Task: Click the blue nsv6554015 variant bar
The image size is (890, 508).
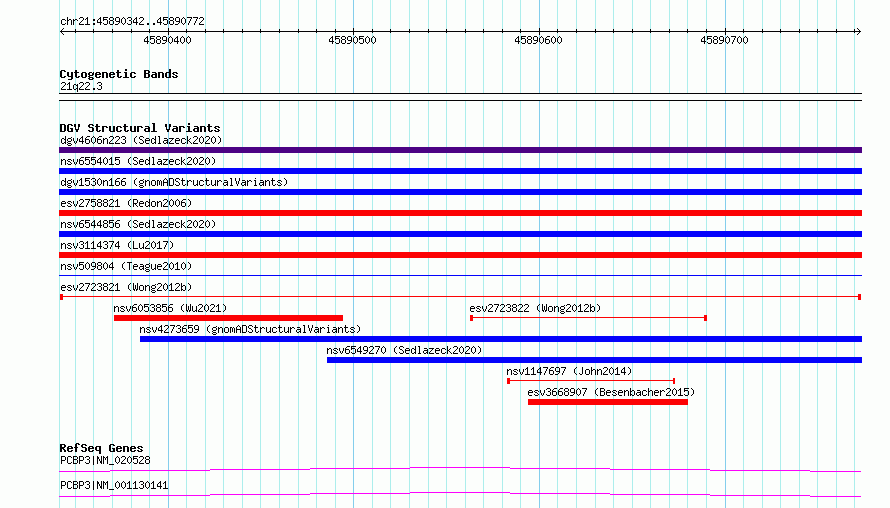Action: [460, 171]
